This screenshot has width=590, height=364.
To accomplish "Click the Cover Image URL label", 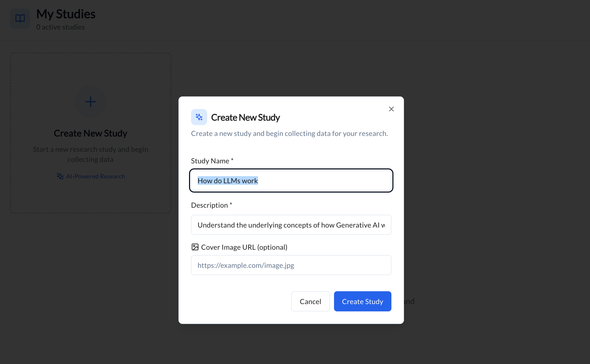I will [244, 247].
